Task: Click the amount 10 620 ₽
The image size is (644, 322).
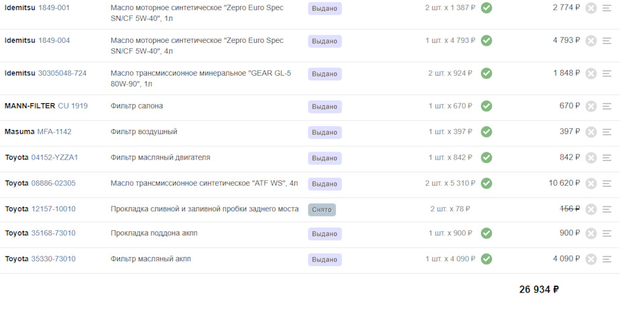Action: point(564,182)
